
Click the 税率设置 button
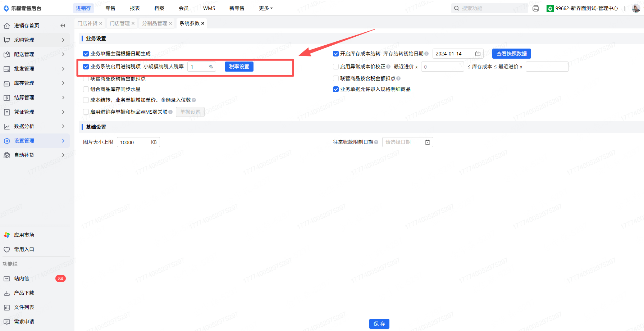coord(239,67)
